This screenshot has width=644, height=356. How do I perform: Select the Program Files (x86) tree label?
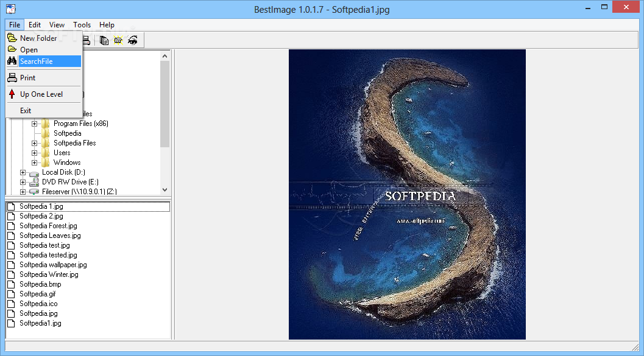(81, 124)
